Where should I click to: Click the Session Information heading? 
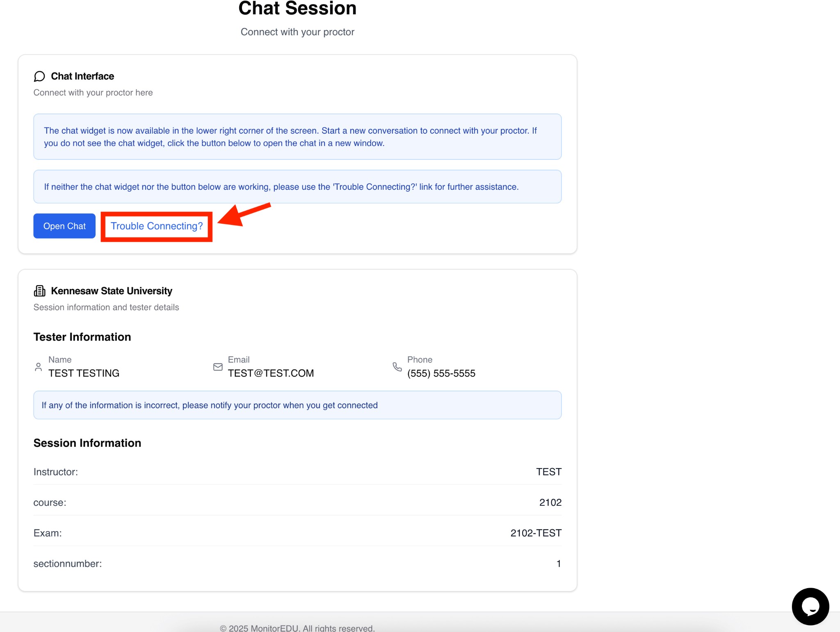(87, 443)
